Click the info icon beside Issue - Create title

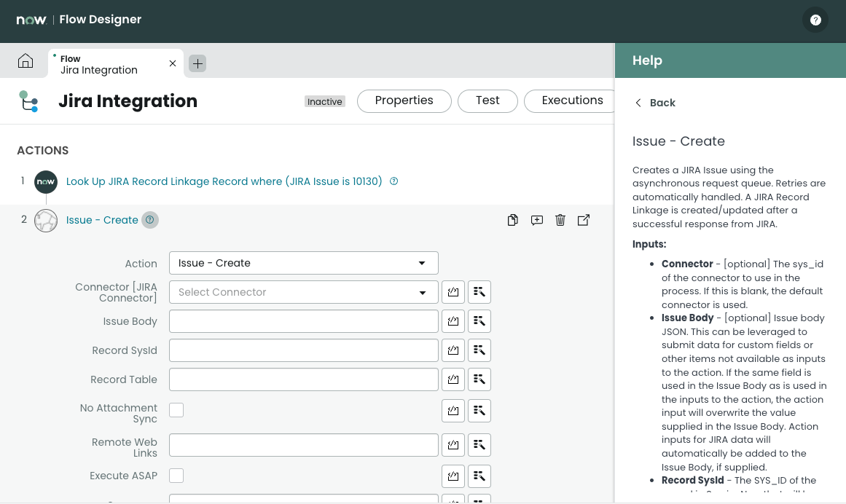[x=150, y=220]
